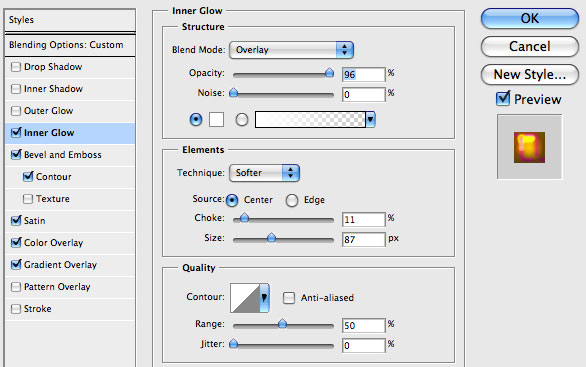The height and width of the screenshot is (367, 586).
Task: Open the Outer Glow settings
Action: [x=49, y=111]
